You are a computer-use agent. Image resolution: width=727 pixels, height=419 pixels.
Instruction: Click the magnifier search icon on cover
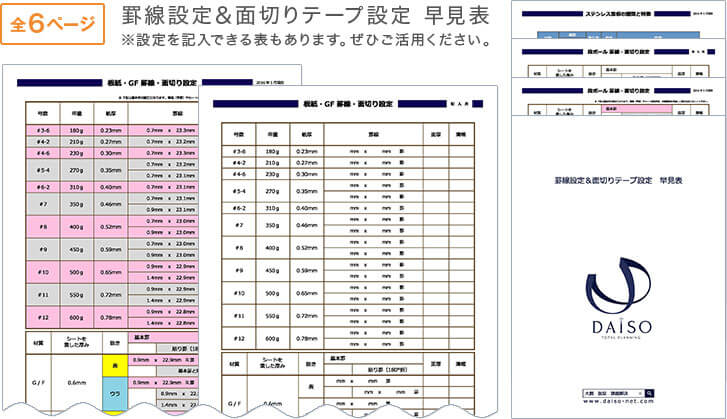(649, 393)
